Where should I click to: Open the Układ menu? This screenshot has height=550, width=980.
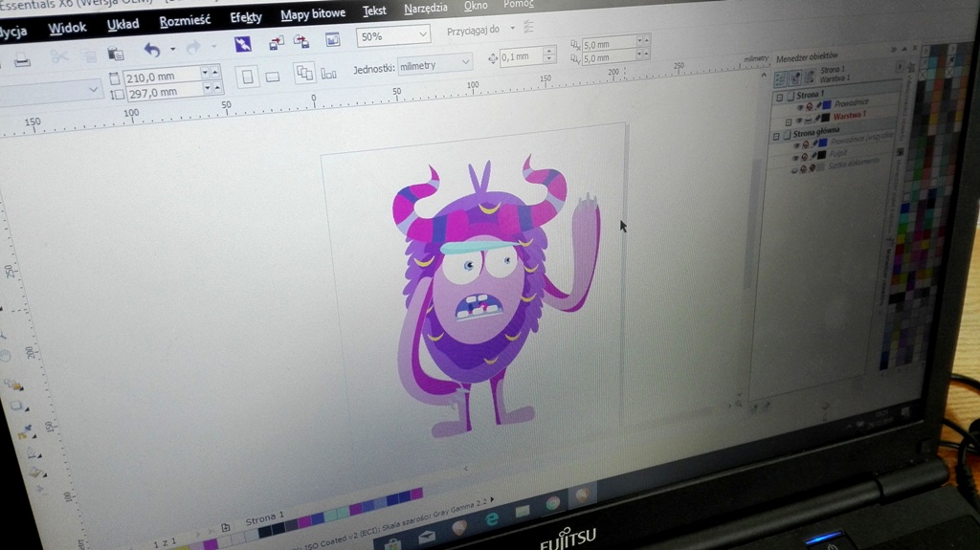122,24
